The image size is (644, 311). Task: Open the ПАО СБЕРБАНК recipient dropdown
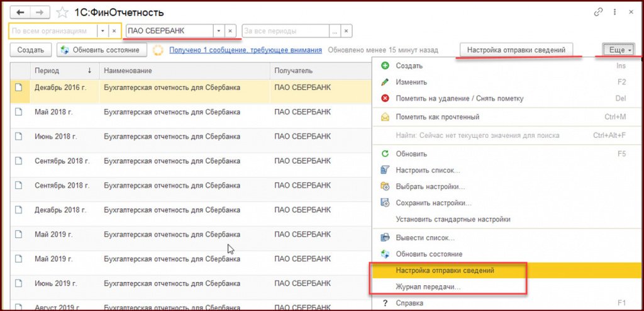coord(218,30)
